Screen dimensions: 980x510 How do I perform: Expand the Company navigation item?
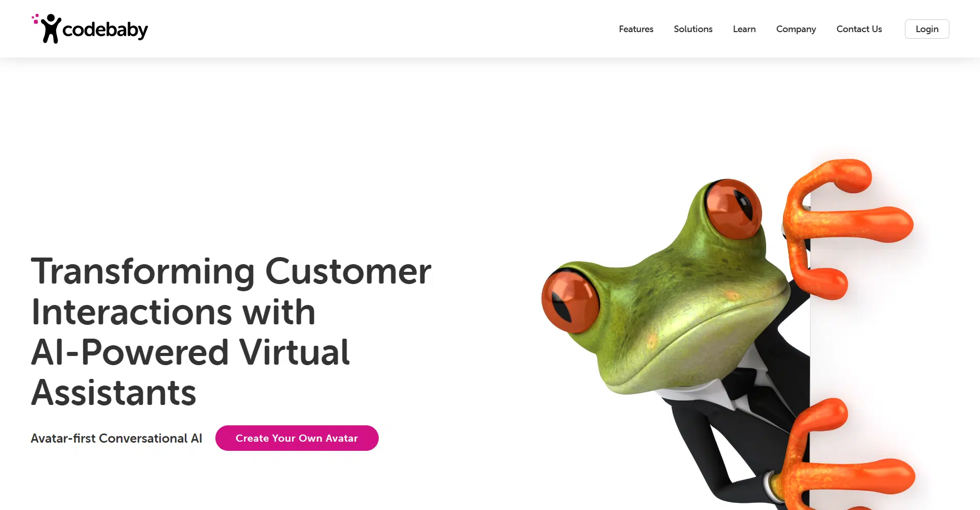coord(796,30)
